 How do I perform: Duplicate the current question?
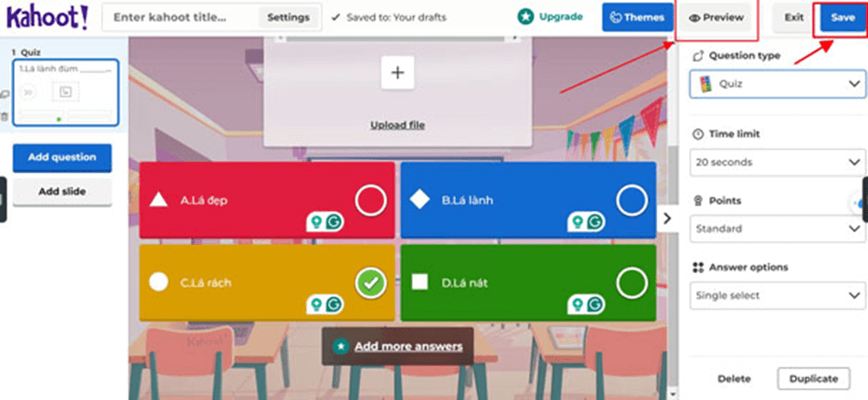[813, 379]
